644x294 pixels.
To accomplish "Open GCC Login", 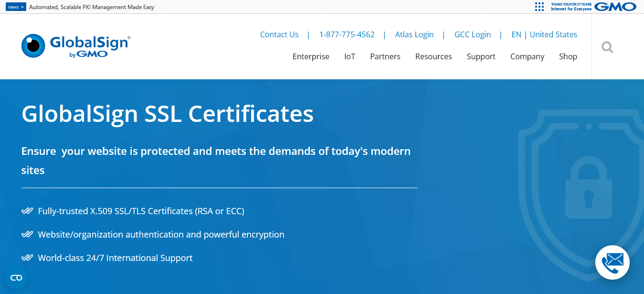I will [472, 34].
